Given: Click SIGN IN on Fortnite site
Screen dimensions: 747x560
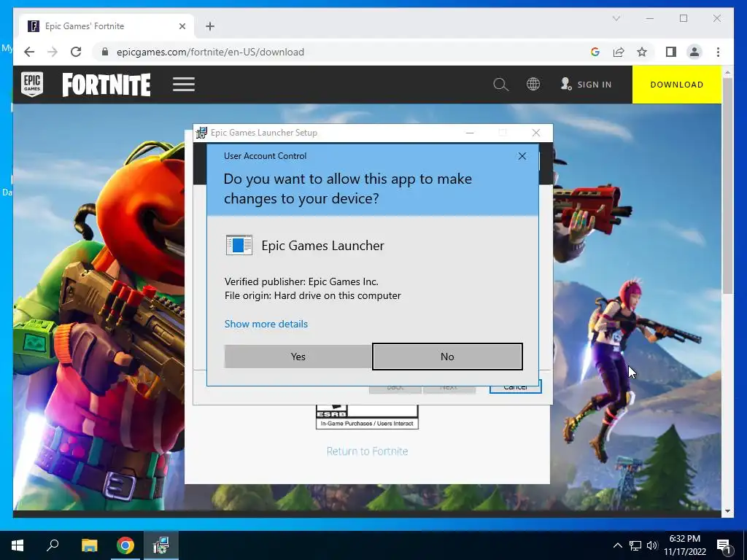Looking at the screenshot, I should coord(586,85).
